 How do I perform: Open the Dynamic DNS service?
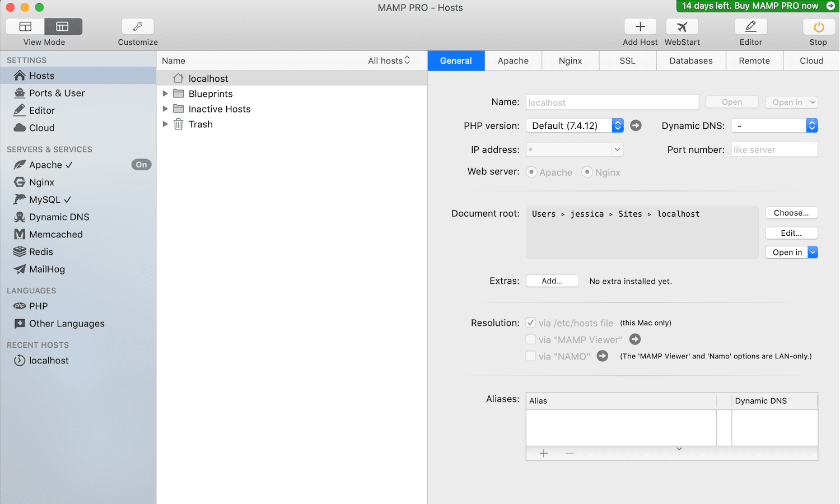click(18, 217)
